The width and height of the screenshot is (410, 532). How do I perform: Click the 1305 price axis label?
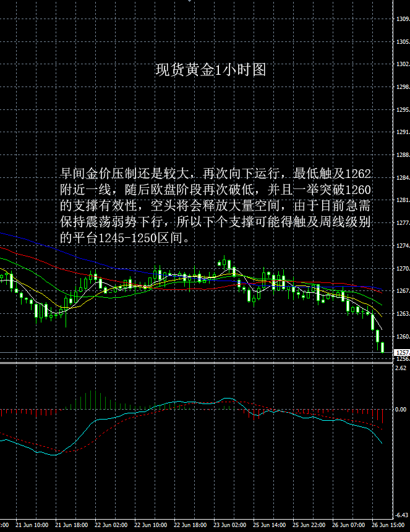pyautogui.click(x=403, y=42)
